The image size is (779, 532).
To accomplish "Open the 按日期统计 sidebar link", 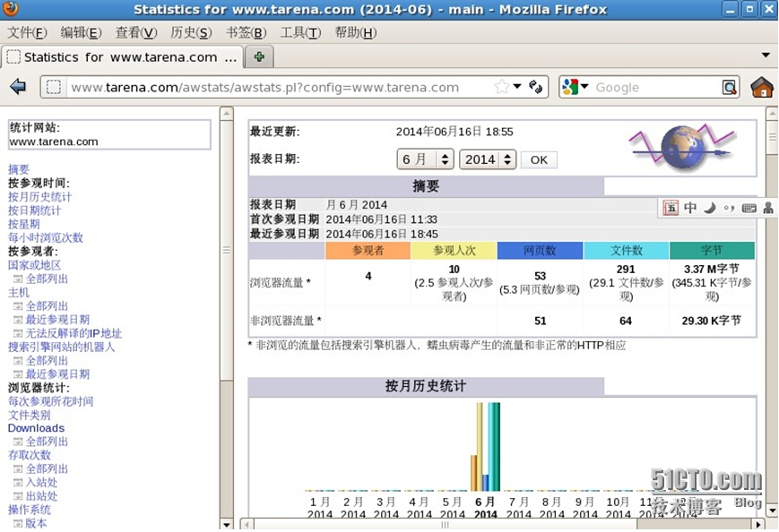I will (34, 210).
